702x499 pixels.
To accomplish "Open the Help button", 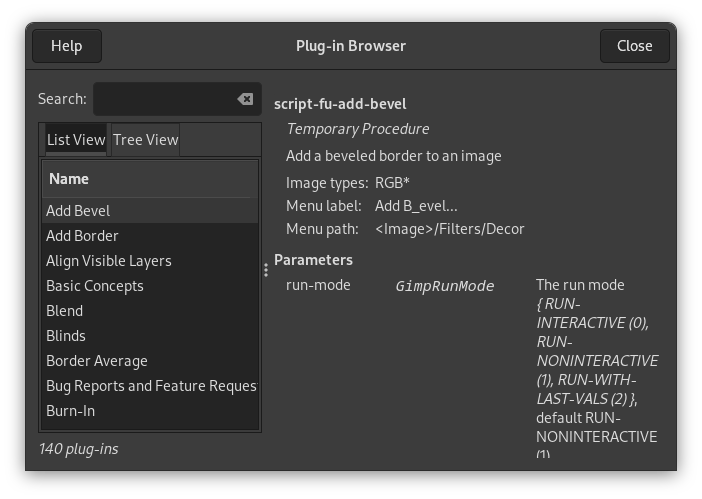I will pyautogui.click(x=67, y=46).
